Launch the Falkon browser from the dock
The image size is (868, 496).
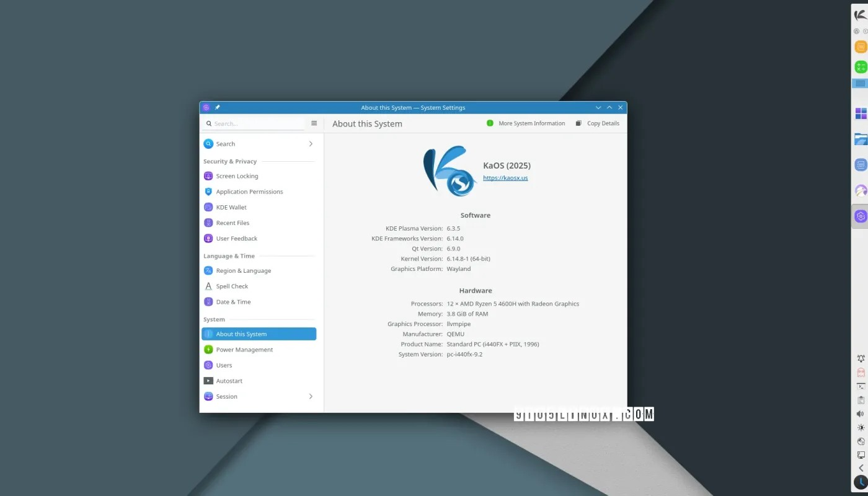(x=860, y=190)
